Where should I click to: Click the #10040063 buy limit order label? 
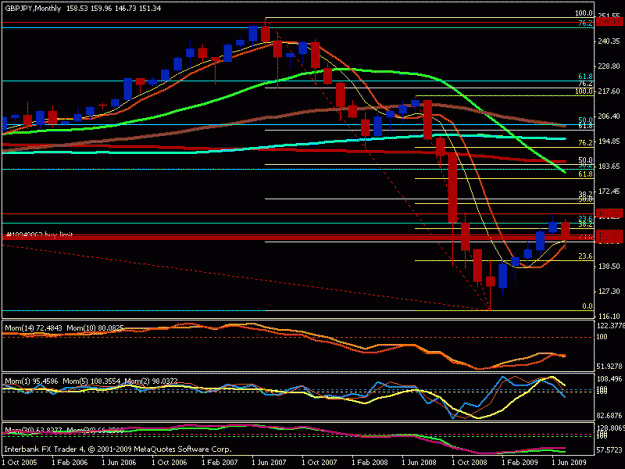click(x=39, y=235)
